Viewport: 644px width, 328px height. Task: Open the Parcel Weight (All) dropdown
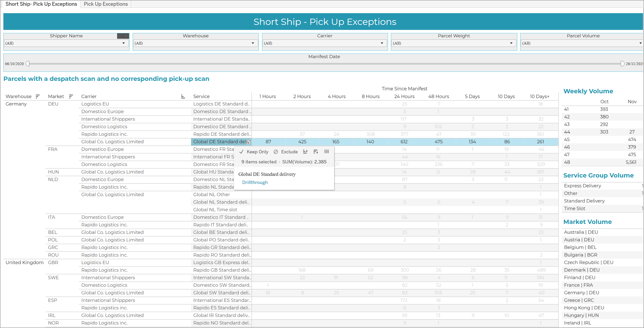[454, 43]
